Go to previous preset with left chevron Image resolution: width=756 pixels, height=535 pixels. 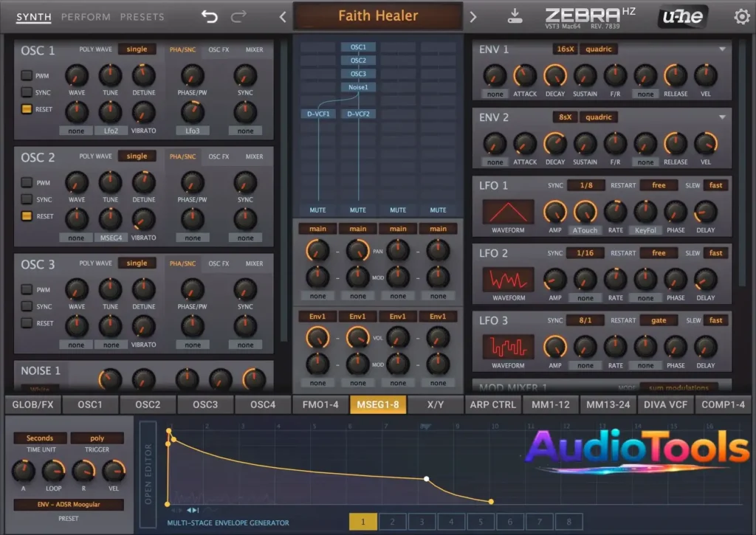(x=283, y=18)
